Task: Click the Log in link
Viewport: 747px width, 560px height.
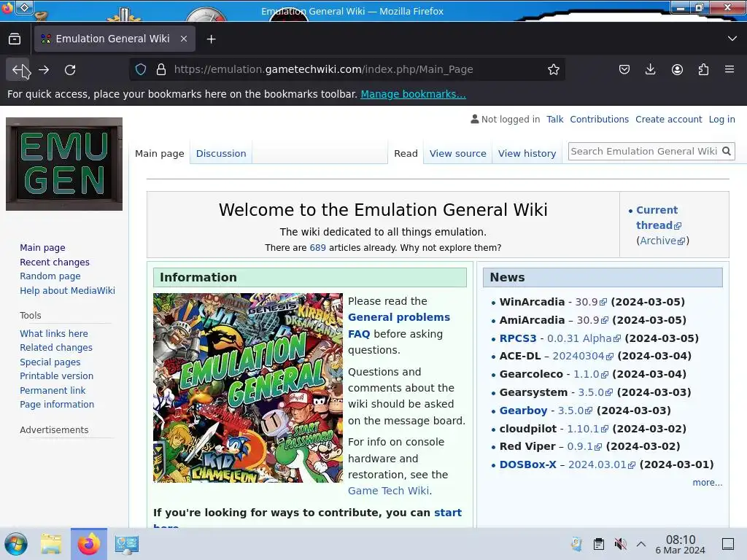Action: [721, 120]
